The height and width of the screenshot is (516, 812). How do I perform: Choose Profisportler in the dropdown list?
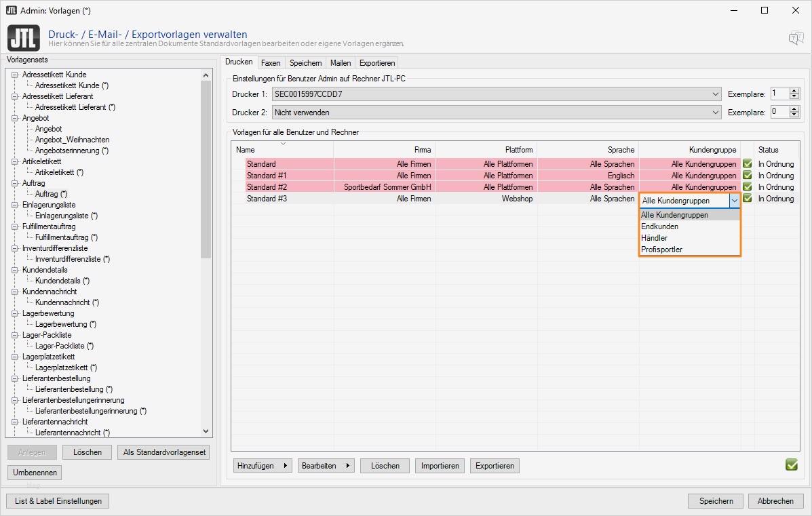(x=661, y=250)
